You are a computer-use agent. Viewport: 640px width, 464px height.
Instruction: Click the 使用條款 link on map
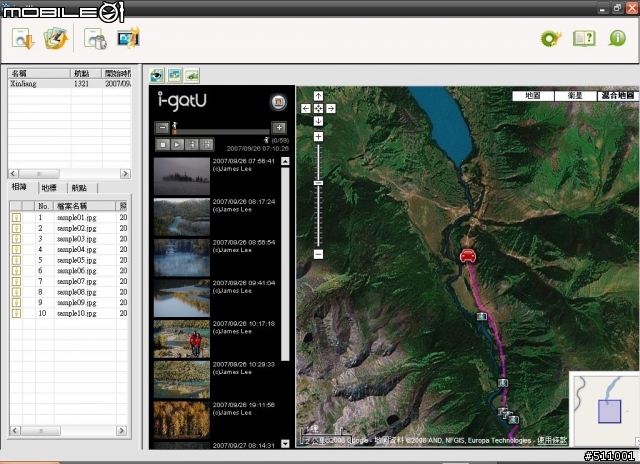point(552,440)
